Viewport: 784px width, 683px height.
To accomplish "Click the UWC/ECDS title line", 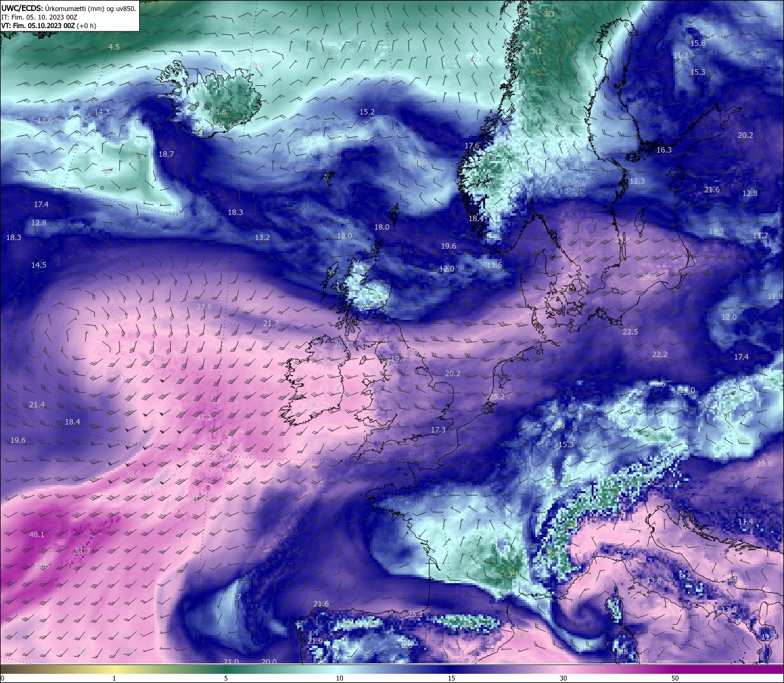I will point(69,9).
